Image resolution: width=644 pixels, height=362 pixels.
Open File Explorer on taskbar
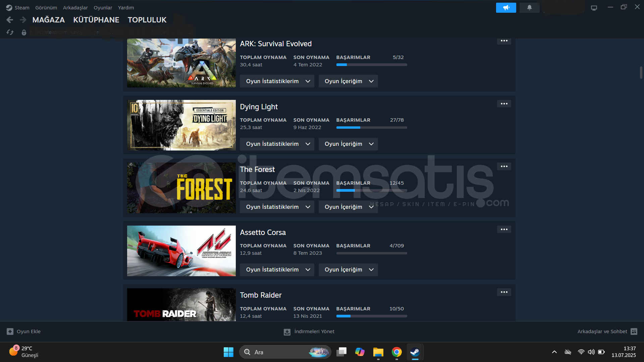click(378, 352)
